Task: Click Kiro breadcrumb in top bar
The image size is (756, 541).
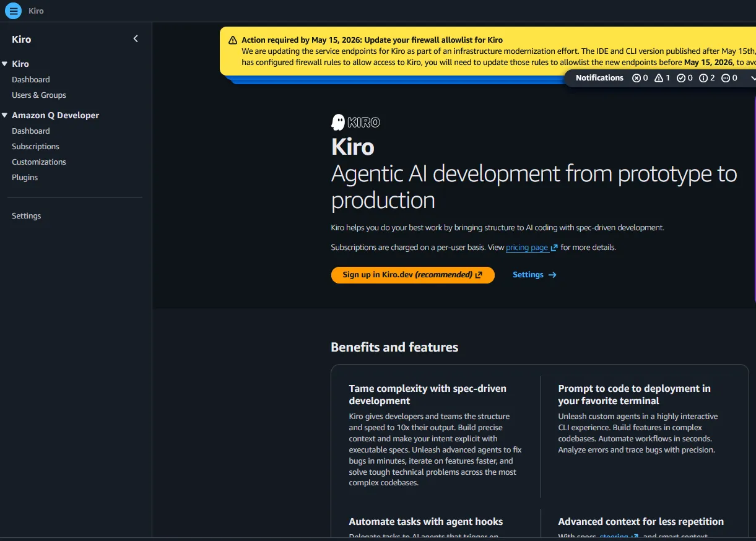Action: (x=36, y=11)
